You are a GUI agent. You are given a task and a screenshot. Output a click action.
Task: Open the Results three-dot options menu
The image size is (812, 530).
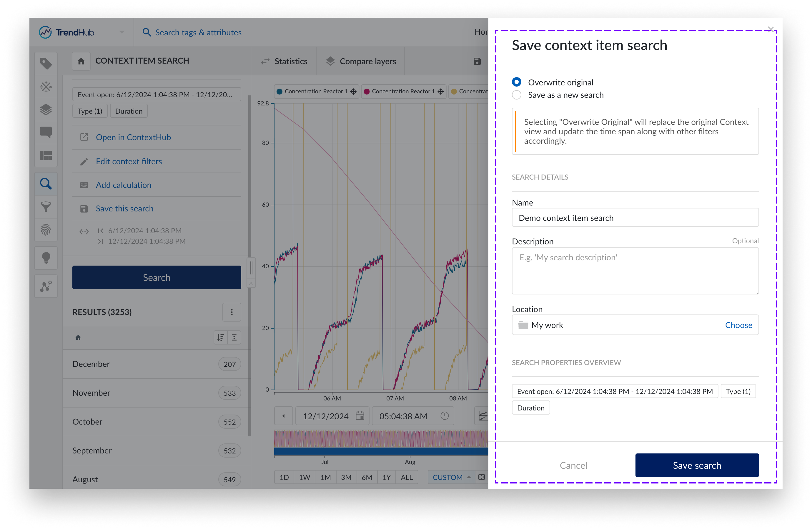click(x=232, y=312)
